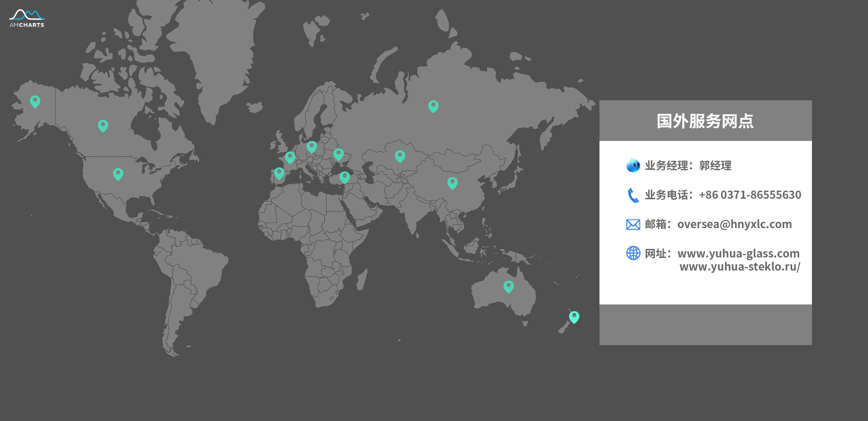Click the China location pin
The image size is (868, 421).
point(452,182)
